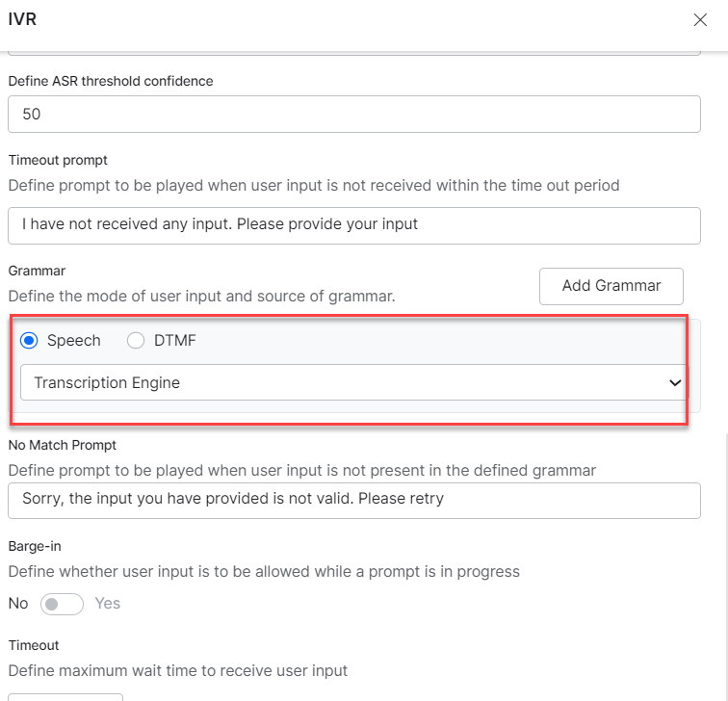Select the DTMF radio button
This screenshot has height=701, width=728.
(136, 340)
